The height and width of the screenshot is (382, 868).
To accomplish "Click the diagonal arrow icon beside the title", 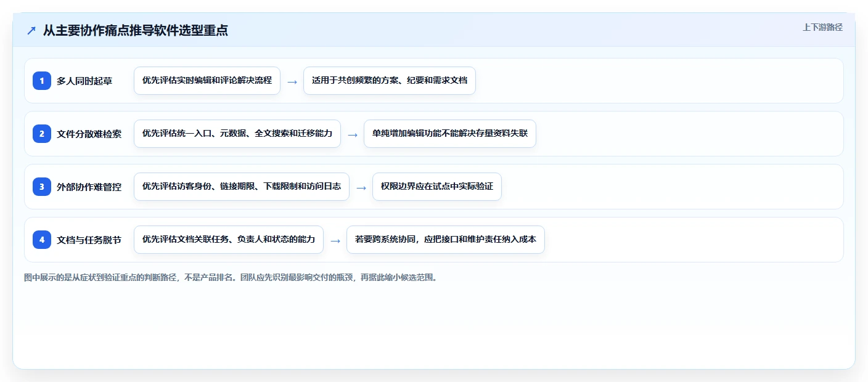I will [31, 30].
